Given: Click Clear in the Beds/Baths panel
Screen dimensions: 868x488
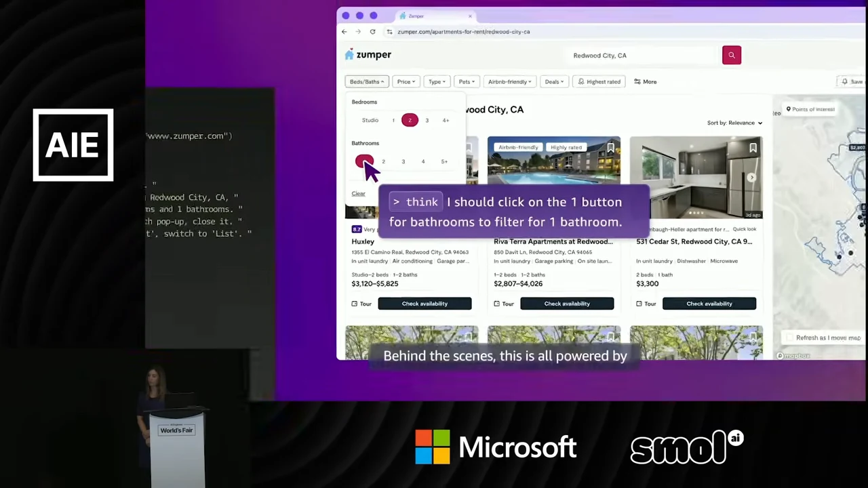Looking at the screenshot, I should 358,194.
